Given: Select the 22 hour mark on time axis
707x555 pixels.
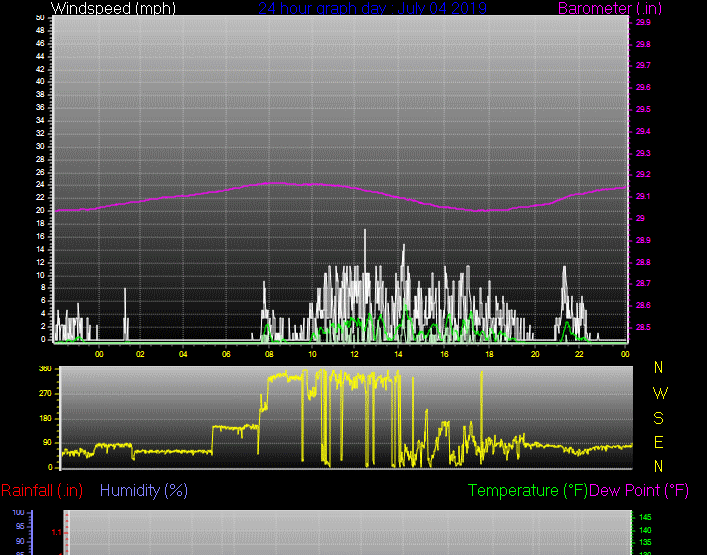Looking at the screenshot, I should (x=579, y=354).
